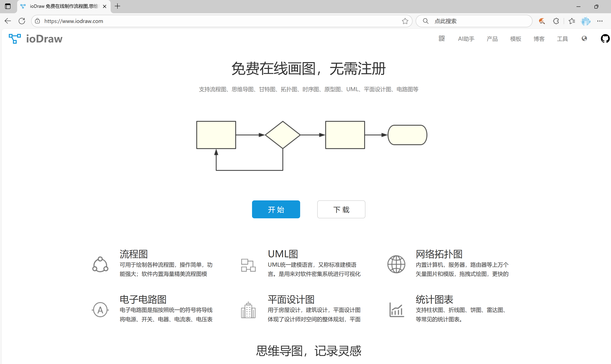The image size is (611, 364).
Task: Add page to favorites star
Action: (x=405, y=21)
